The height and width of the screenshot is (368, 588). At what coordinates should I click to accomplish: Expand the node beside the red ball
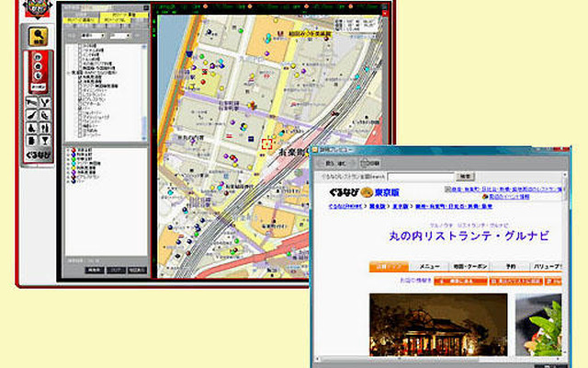(68, 150)
